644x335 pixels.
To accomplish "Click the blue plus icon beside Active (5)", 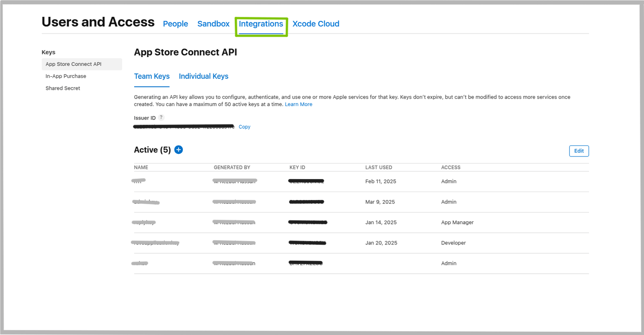I will tap(179, 150).
